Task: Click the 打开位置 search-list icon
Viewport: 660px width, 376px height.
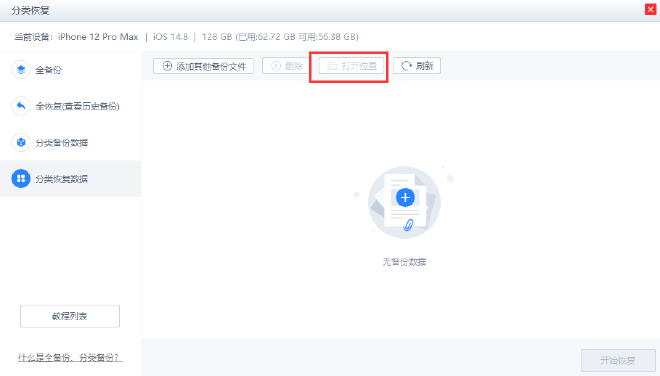Action: tap(333, 67)
